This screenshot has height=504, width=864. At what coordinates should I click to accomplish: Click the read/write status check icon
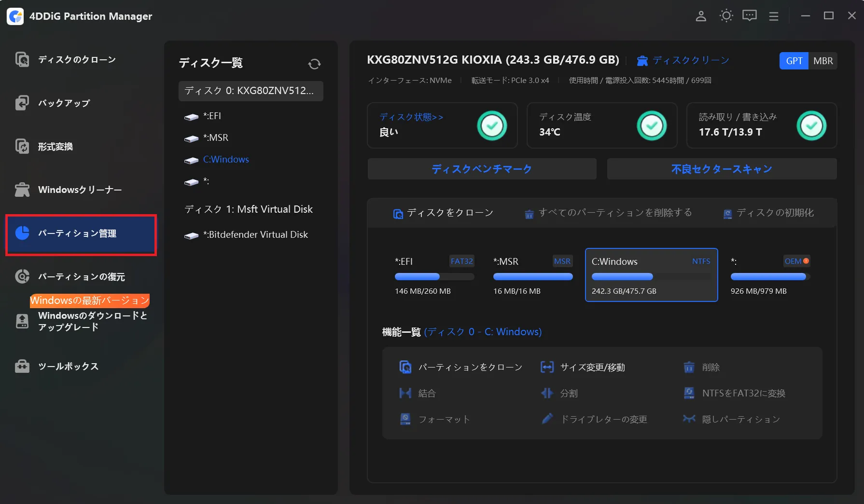pos(811,125)
